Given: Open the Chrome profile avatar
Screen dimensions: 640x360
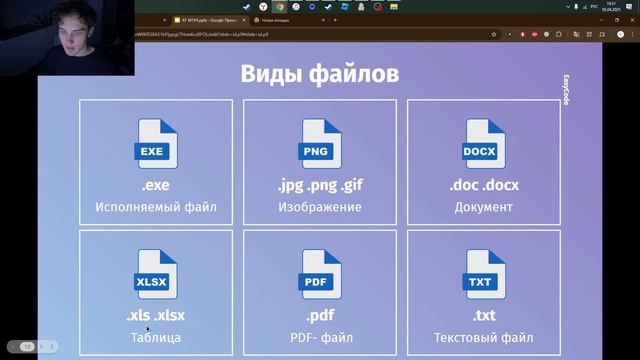Looking at the screenshot, I should (x=620, y=35).
